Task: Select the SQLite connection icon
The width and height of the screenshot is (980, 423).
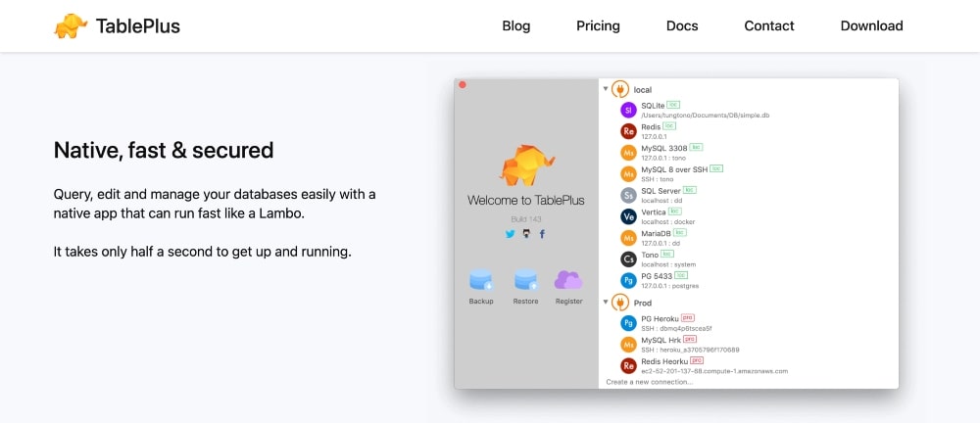Action: (628, 111)
